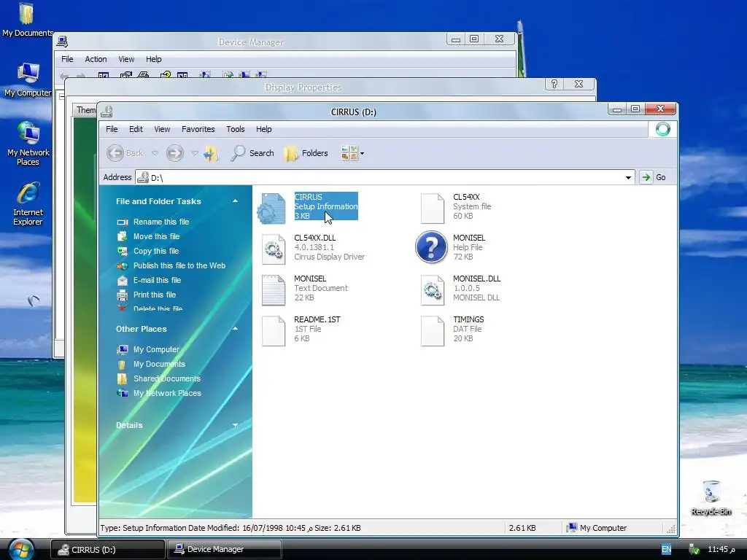Expand the Details section

click(x=235, y=425)
